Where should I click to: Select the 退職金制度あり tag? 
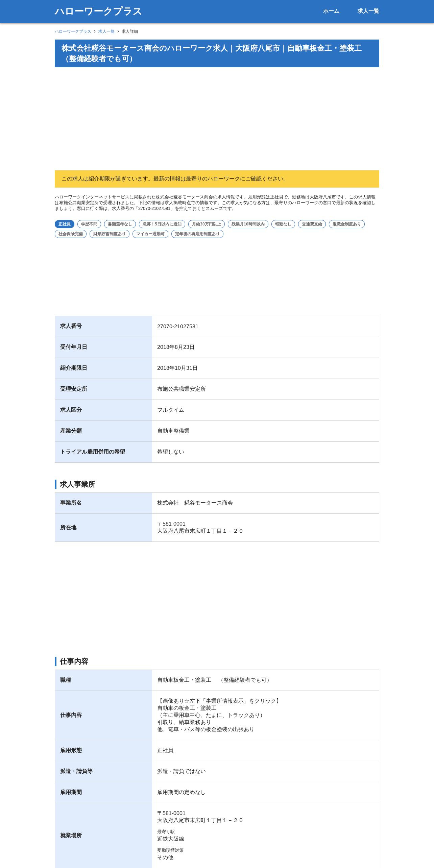(347, 224)
